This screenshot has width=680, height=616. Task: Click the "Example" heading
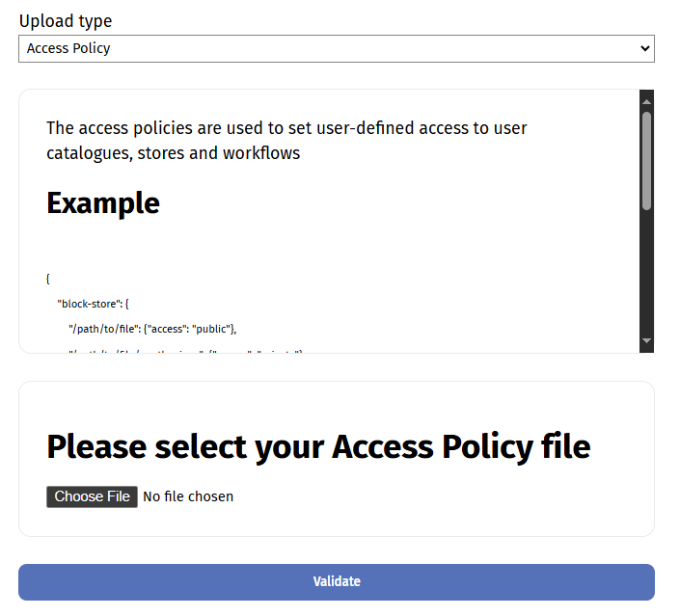[103, 202]
